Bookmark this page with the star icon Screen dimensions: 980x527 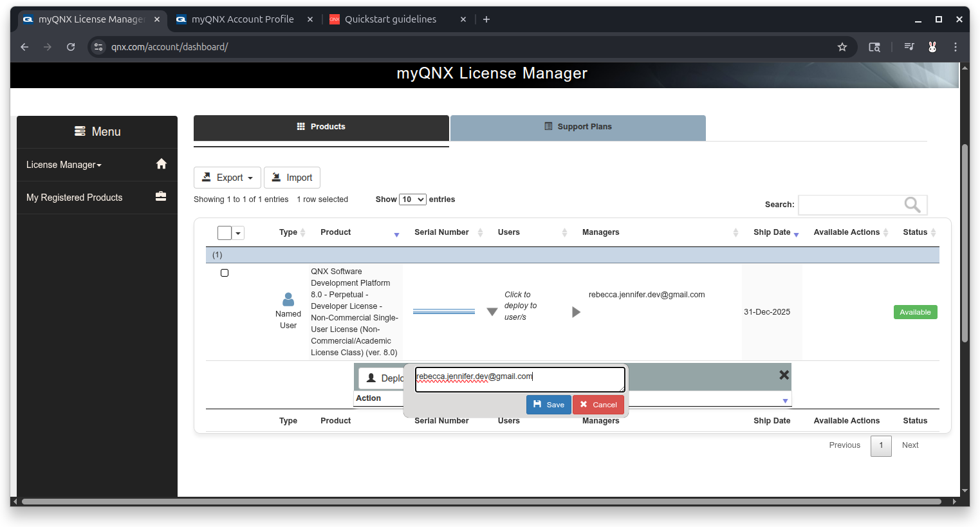(842, 47)
